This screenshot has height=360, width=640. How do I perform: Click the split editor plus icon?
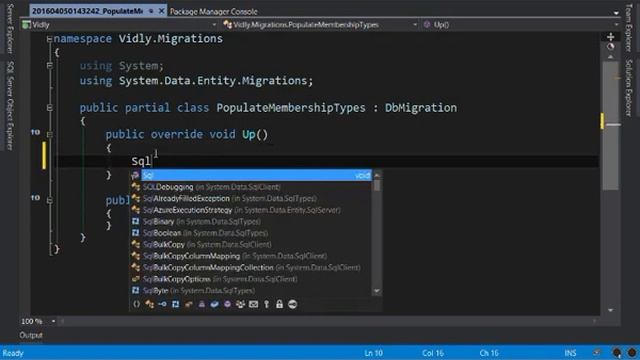[x=611, y=37]
